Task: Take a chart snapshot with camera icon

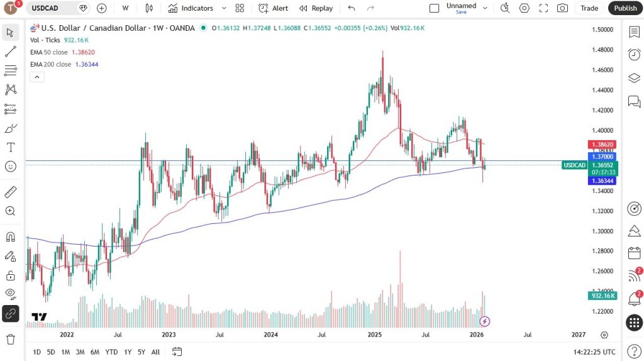Action: 562,8
